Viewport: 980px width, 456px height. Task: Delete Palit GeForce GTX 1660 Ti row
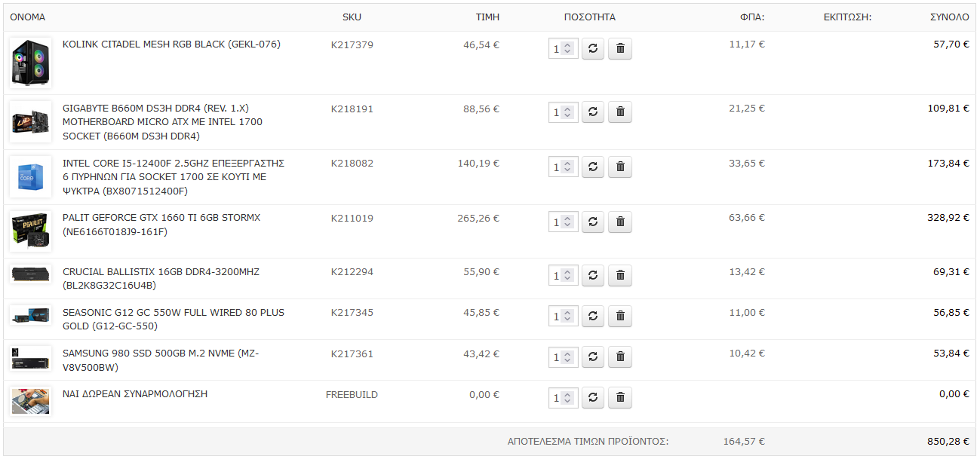tap(620, 222)
